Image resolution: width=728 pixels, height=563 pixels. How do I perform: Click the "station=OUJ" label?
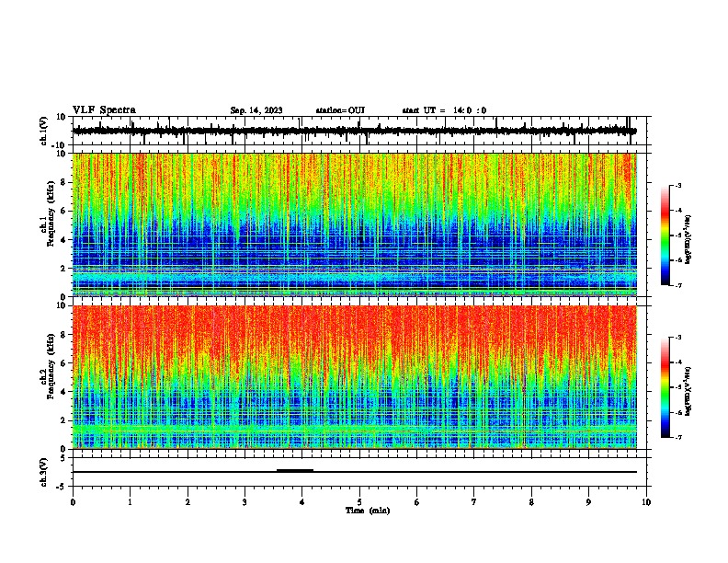click(x=340, y=110)
